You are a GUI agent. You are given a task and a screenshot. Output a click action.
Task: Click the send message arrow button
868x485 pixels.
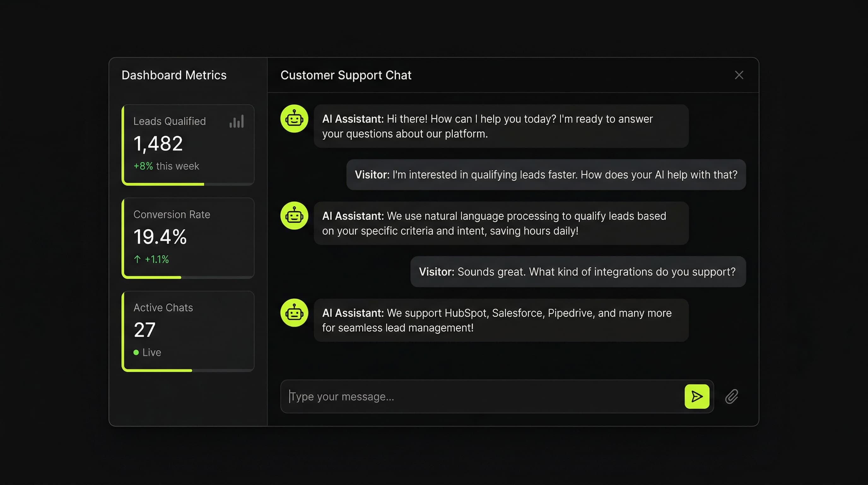tap(696, 396)
